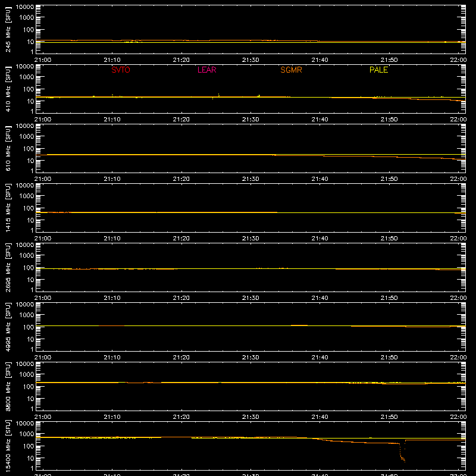
Task: Click the sharp orange dip in 15400 MHz trace
Action: tap(402, 452)
